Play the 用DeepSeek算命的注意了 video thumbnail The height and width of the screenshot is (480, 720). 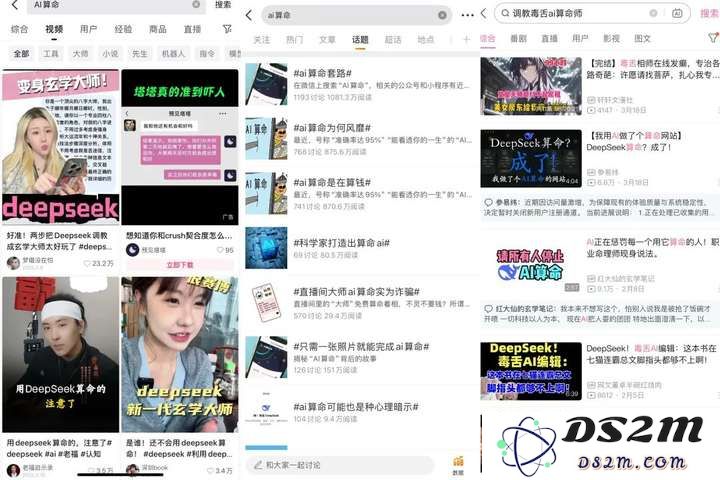pos(61,355)
